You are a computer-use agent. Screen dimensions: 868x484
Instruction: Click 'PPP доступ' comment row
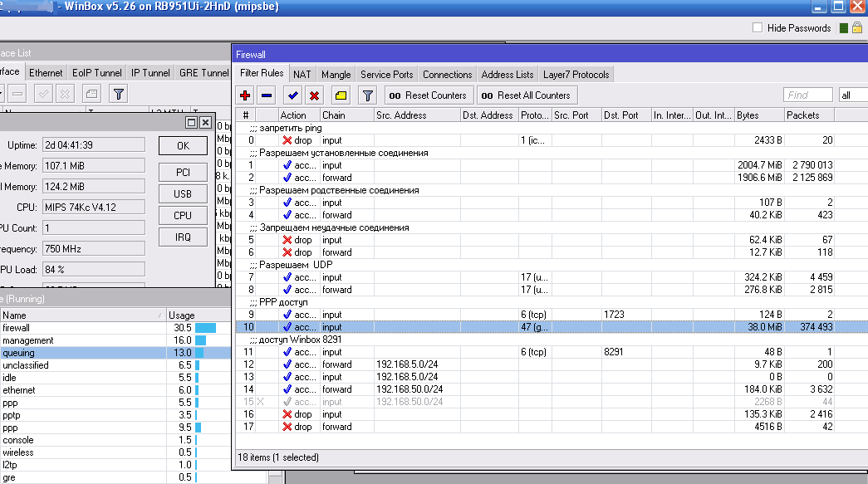pyautogui.click(x=552, y=302)
